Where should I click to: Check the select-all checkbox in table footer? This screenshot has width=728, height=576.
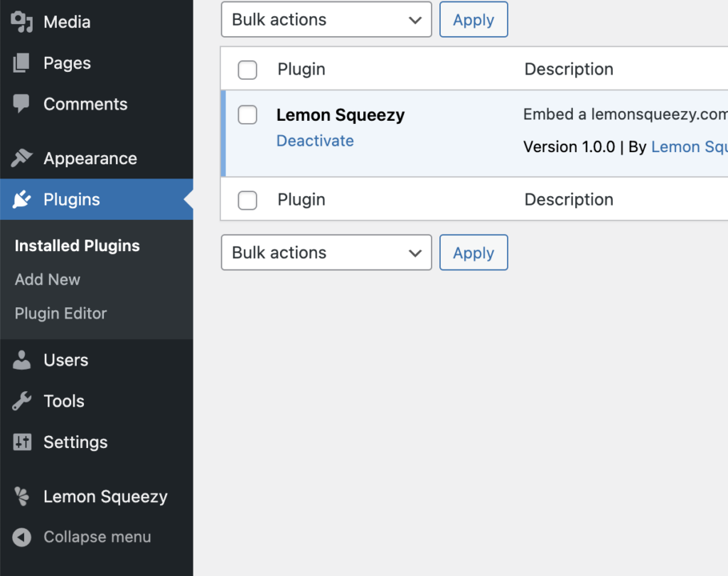[x=247, y=200]
